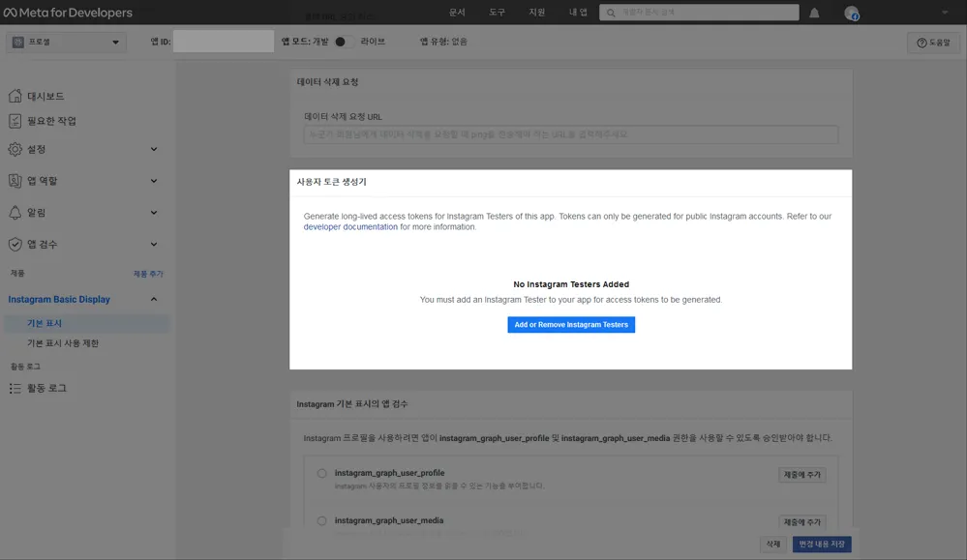Viewport: 967px width, 560px height.
Task: Expand the 앱 역할 section chevron
Action: coord(154,181)
